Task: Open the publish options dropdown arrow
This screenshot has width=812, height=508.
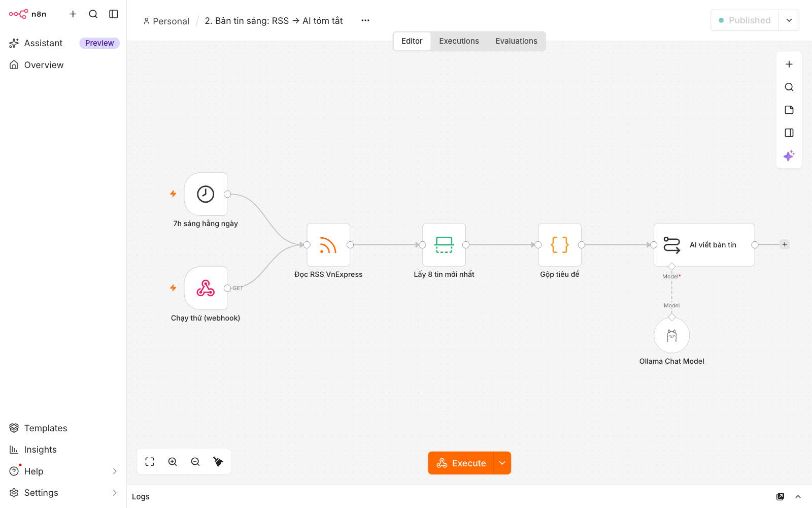Action: point(789,20)
